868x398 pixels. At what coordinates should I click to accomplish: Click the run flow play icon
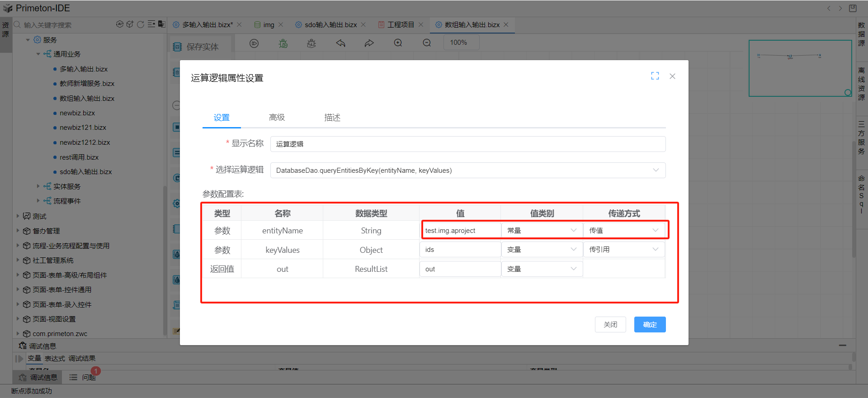[254, 43]
